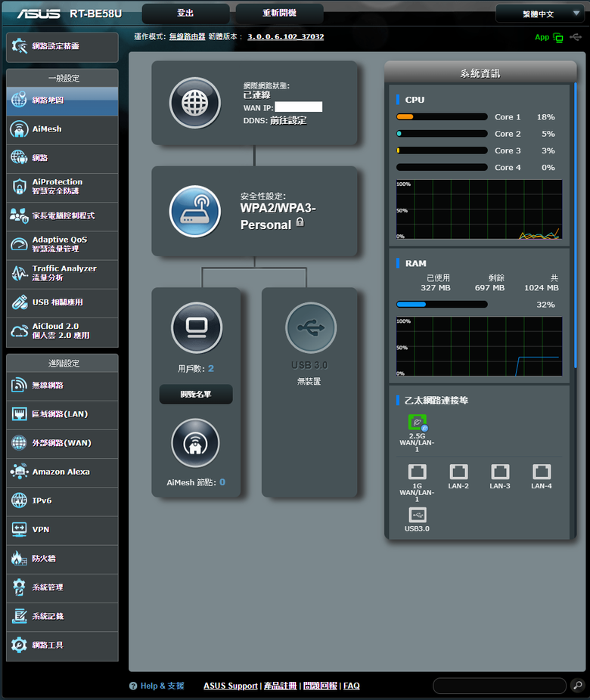Click the LAN-3 port icon
Screen dimensions: 590x700
(500, 472)
